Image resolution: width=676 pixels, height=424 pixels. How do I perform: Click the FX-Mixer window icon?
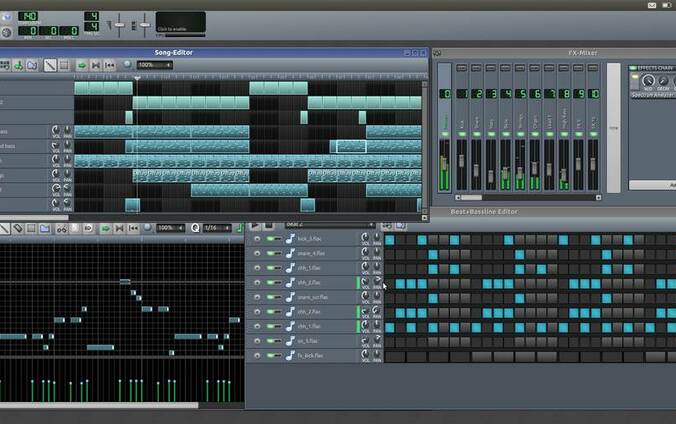(x=437, y=53)
